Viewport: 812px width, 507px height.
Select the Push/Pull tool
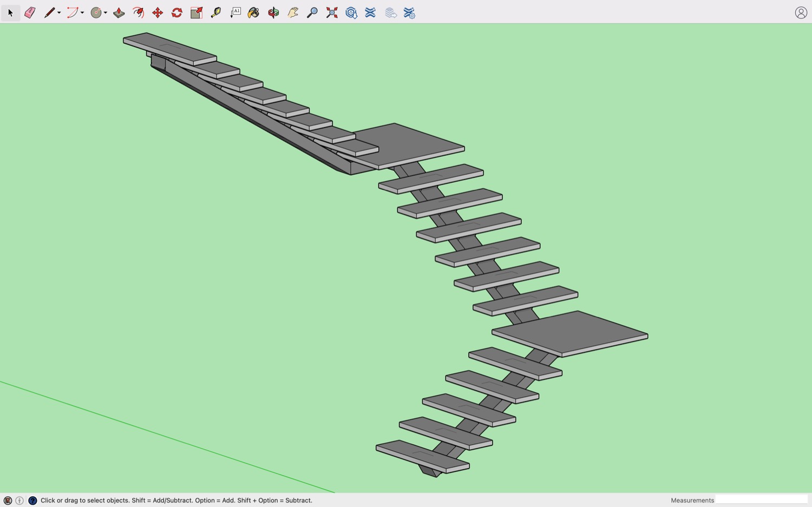click(x=119, y=12)
